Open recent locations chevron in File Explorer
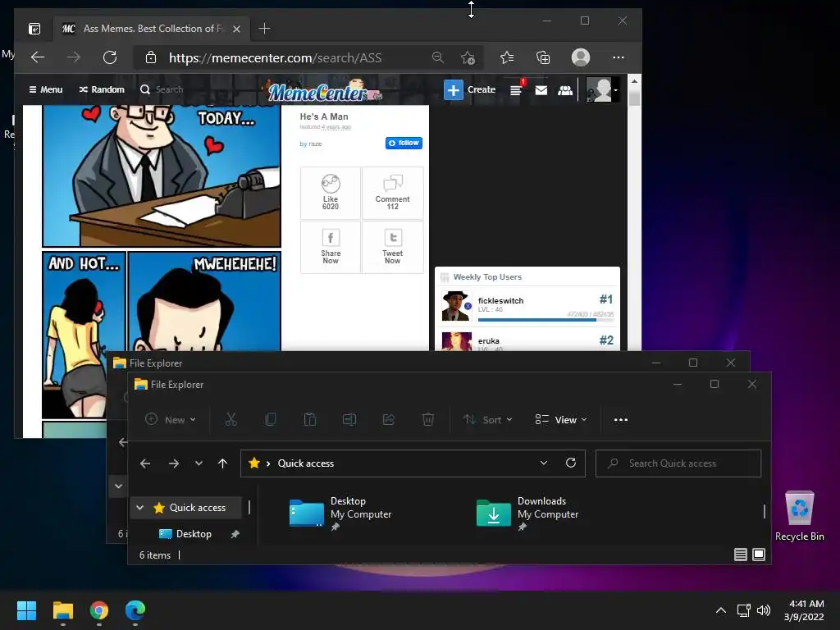 pos(199,463)
